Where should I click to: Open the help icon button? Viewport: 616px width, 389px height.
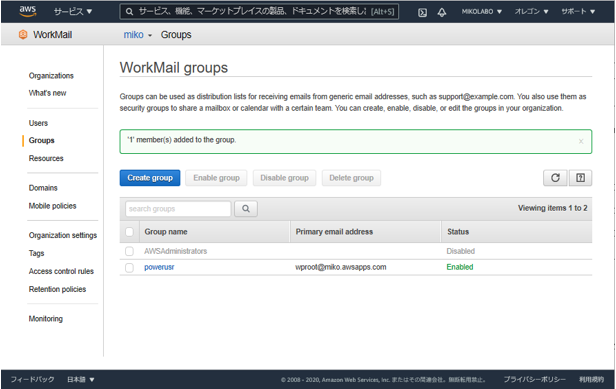tap(580, 178)
